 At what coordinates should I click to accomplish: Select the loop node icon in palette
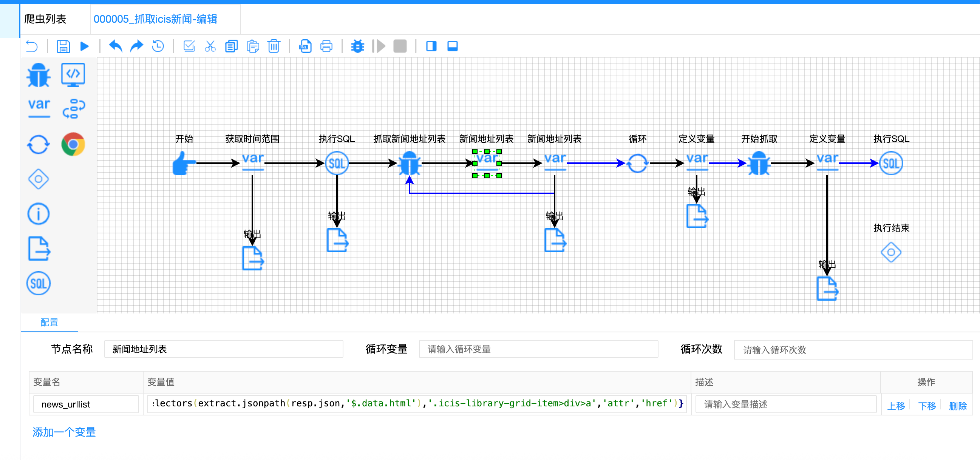click(39, 145)
